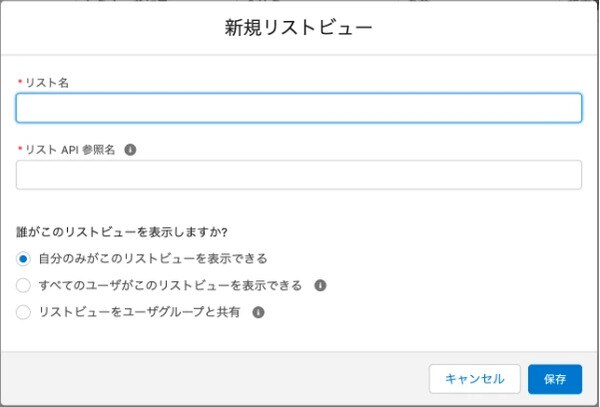Click the red asterisk before リスト API 参照名
The height and width of the screenshot is (407, 600).
20,149
